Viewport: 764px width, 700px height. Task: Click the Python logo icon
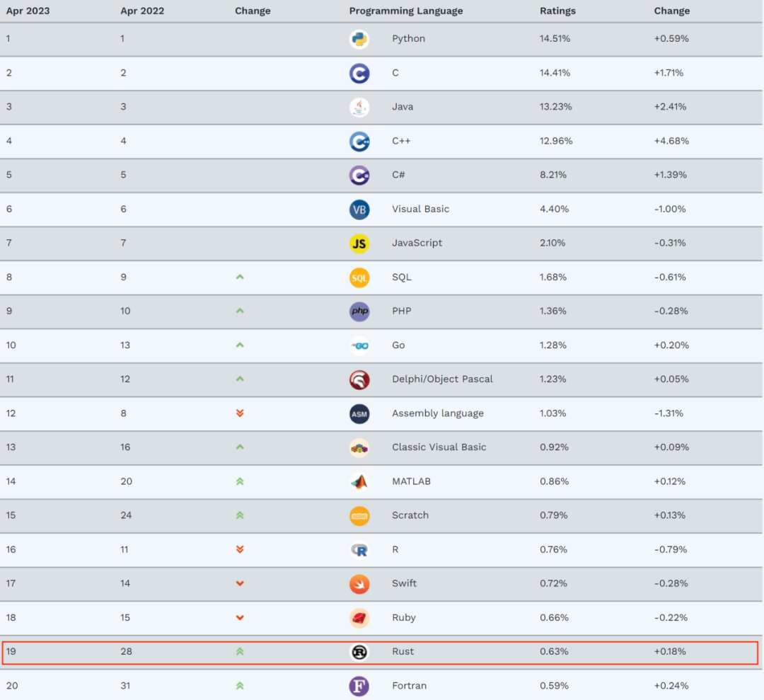point(359,39)
